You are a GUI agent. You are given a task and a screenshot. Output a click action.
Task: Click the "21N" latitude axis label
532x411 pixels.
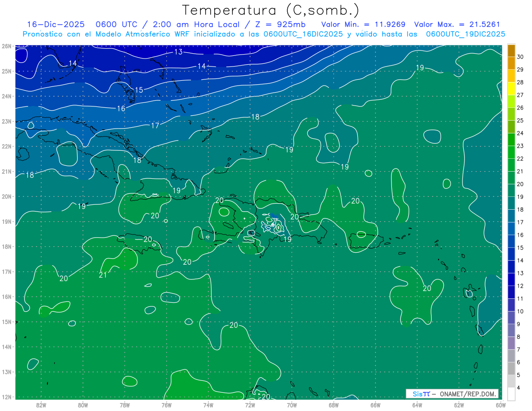[x=7, y=172]
